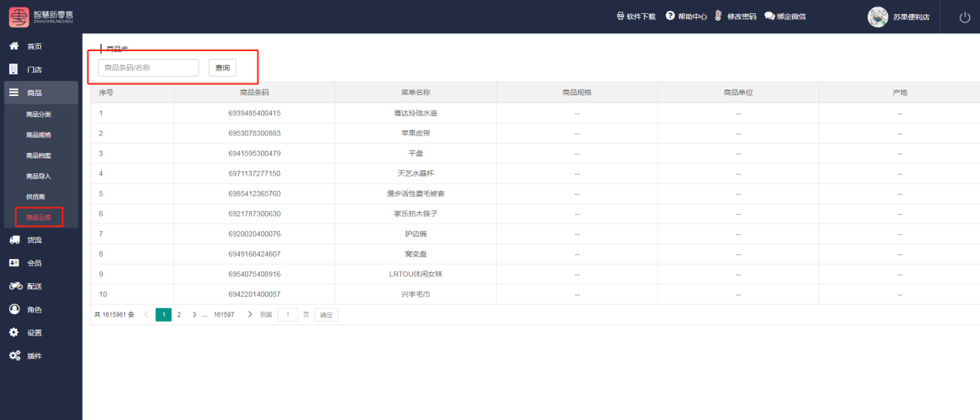Click the jump-to page number field
Image resolution: width=980 pixels, height=420 pixels.
(x=288, y=315)
